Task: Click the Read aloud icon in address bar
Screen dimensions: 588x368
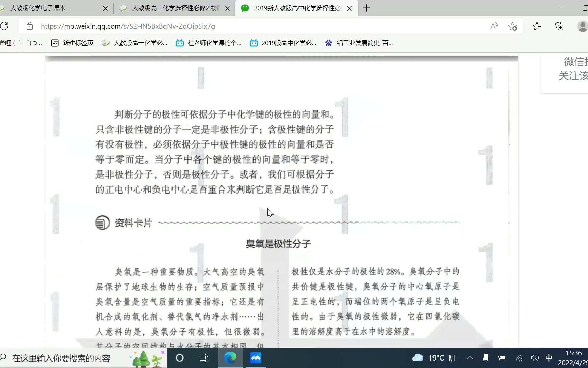Action: [x=494, y=26]
